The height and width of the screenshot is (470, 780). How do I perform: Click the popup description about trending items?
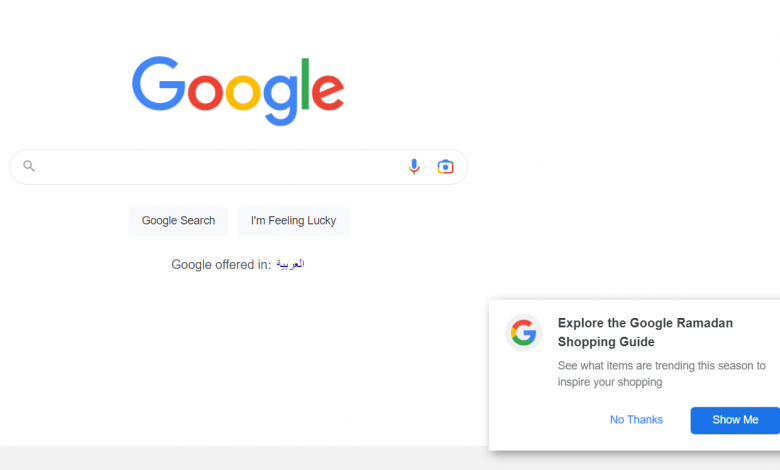661,373
